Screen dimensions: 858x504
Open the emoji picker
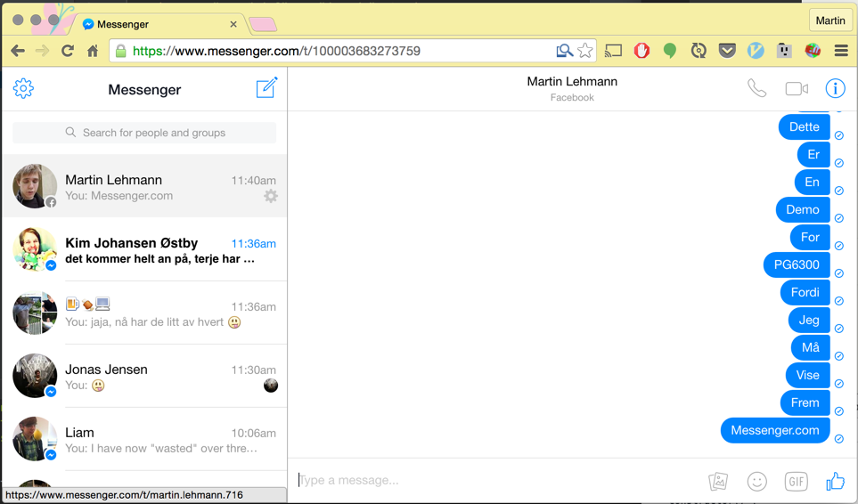tap(756, 481)
